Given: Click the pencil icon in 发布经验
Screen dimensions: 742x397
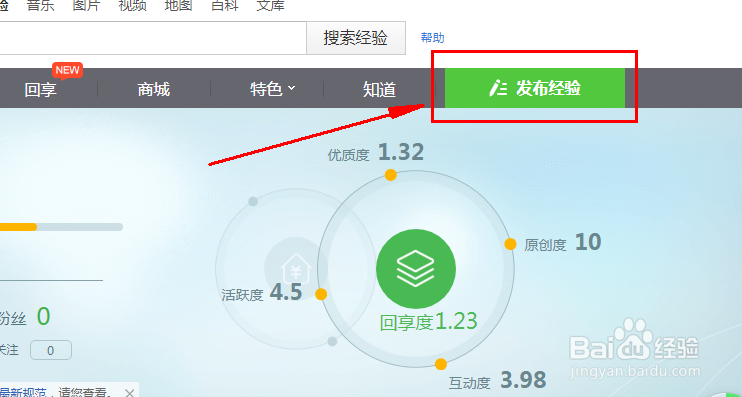Looking at the screenshot, I should pos(498,88).
